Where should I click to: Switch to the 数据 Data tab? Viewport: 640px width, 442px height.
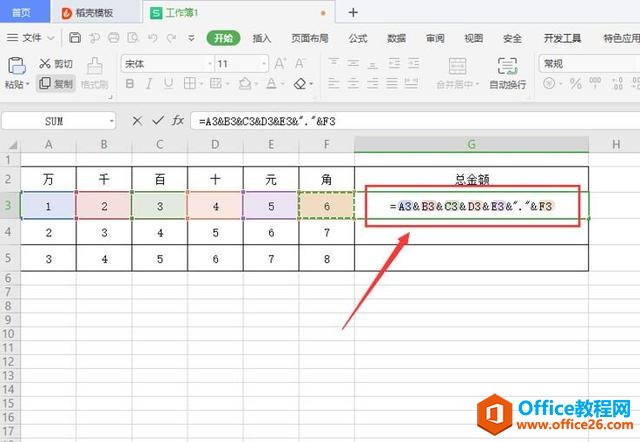coord(396,38)
